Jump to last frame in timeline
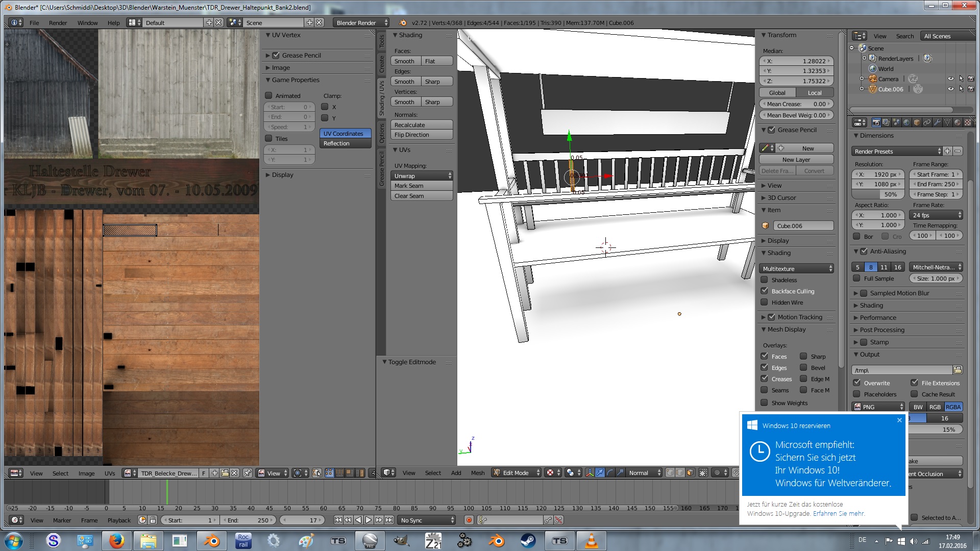980x551 pixels. click(x=389, y=520)
